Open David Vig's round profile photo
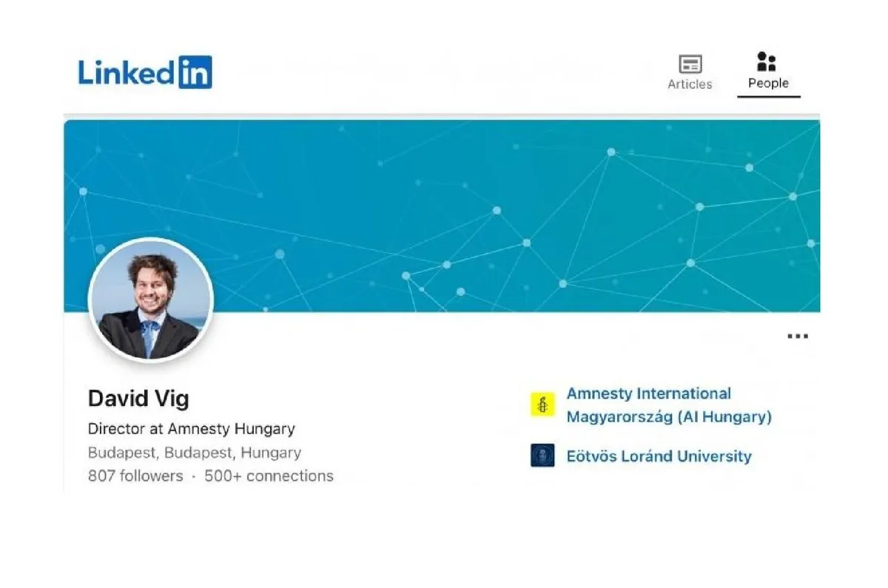 pos(151,301)
